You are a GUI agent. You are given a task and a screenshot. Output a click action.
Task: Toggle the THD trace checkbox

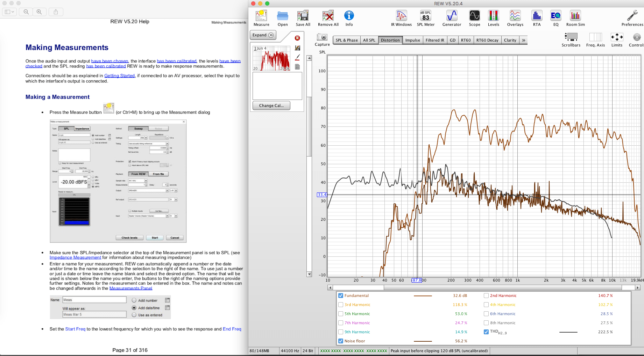pyautogui.click(x=486, y=332)
